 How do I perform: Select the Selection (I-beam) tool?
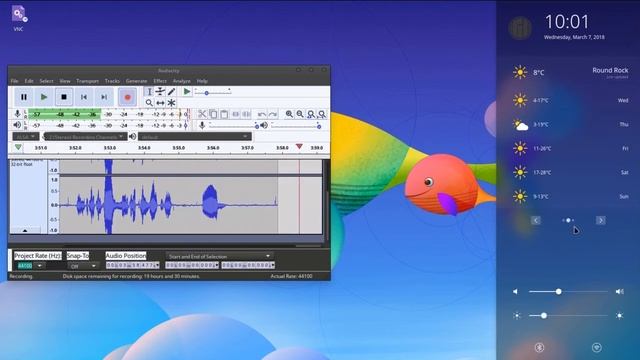(149, 91)
